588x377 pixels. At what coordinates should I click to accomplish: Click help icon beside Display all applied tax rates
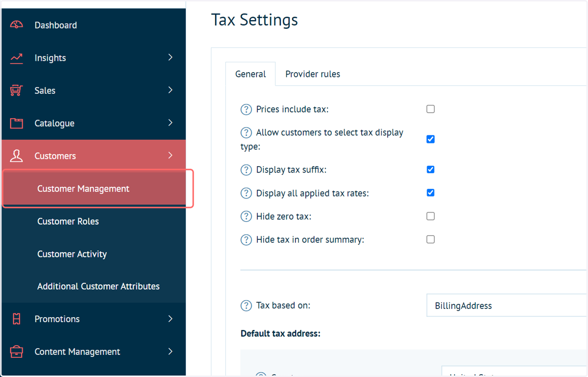[246, 193]
